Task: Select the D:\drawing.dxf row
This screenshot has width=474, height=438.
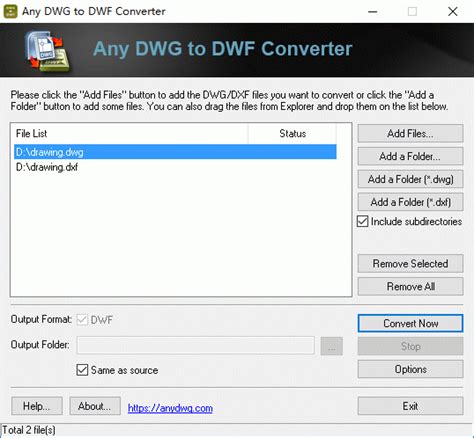Action: coord(175,167)
